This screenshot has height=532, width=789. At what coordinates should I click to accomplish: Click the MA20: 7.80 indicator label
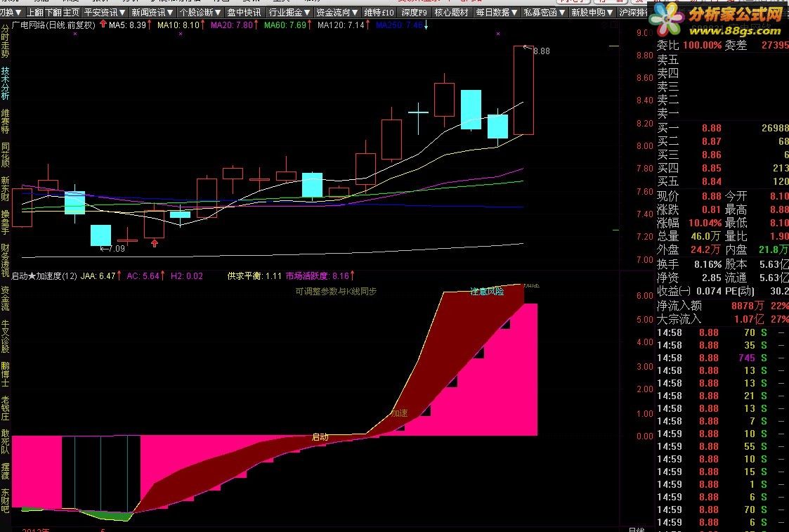tap(231, 25)
